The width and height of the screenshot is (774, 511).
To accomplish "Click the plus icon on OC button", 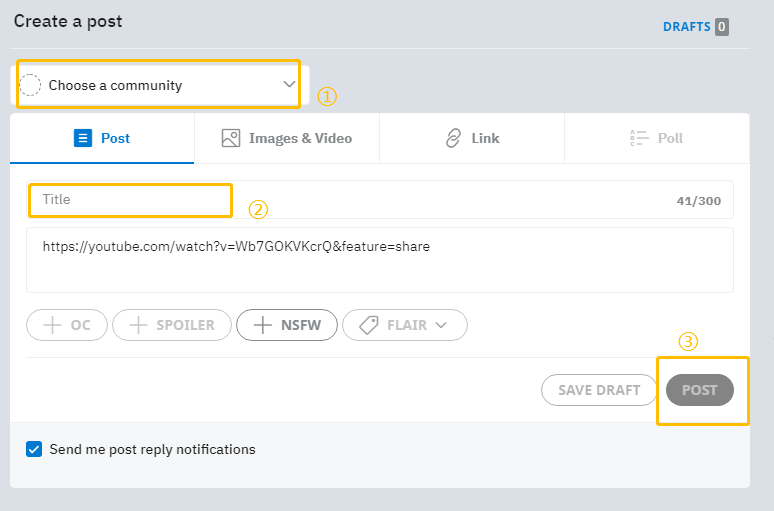I will [x=51, y=325].
